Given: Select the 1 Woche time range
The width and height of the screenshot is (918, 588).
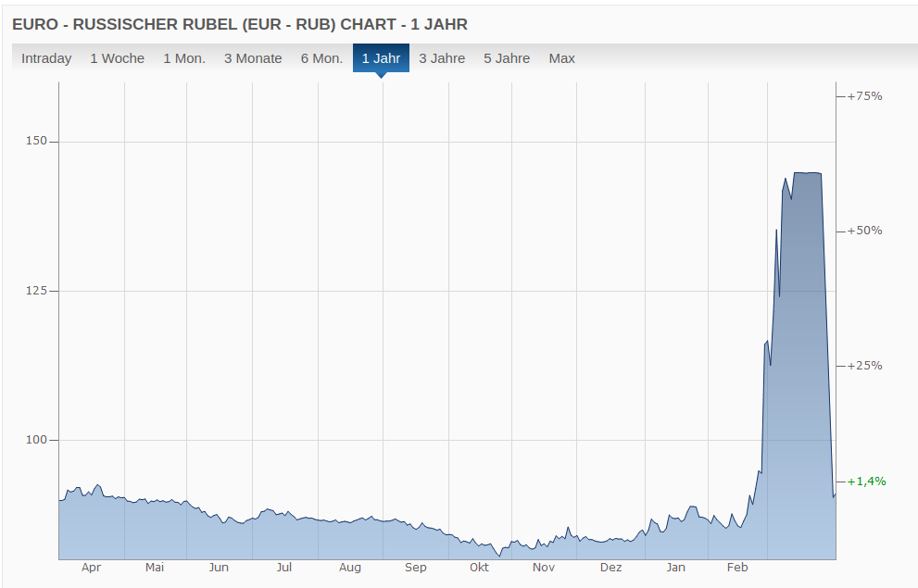Looking at the screenshot, I should (117, 58).
